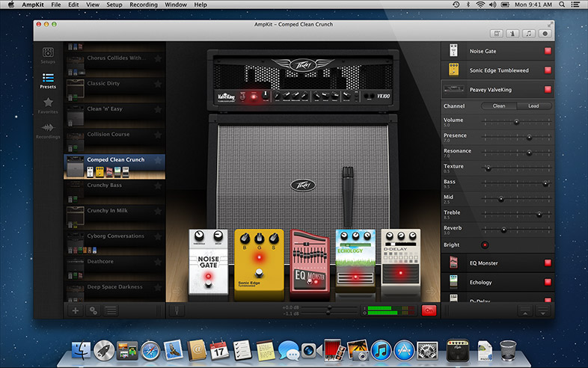Toggle the Bright switch

[485, 245]
